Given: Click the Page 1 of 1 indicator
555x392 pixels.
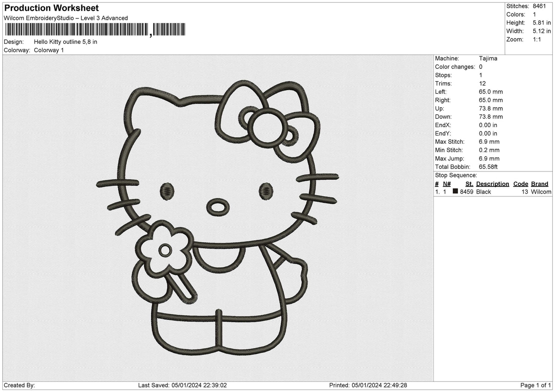Looking at the screenshot, I should point(536,385).
